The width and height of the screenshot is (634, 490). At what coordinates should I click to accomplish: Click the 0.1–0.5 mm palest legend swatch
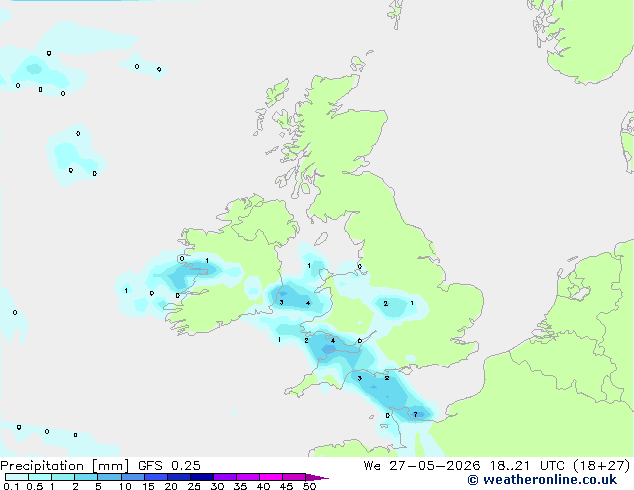coord(17,477)
